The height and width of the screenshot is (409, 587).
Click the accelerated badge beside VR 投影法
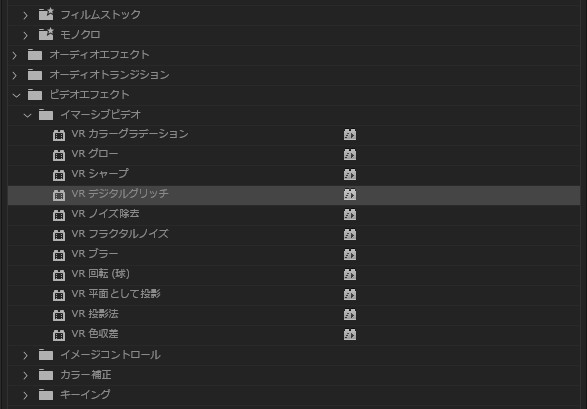[x=350, y=314]
